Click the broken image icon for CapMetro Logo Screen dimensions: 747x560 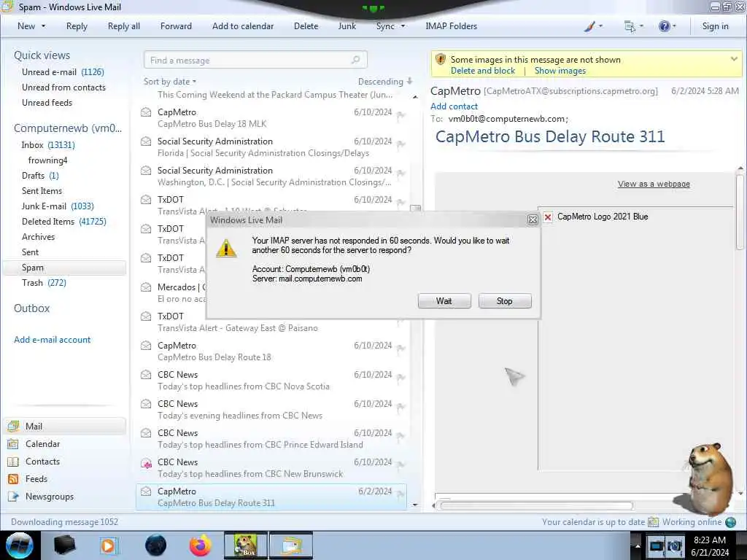tap(548, 217)
